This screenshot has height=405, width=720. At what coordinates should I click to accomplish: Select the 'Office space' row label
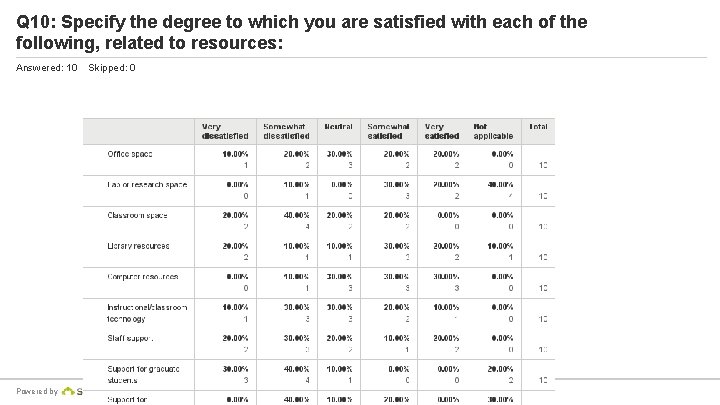pos(130,154)
